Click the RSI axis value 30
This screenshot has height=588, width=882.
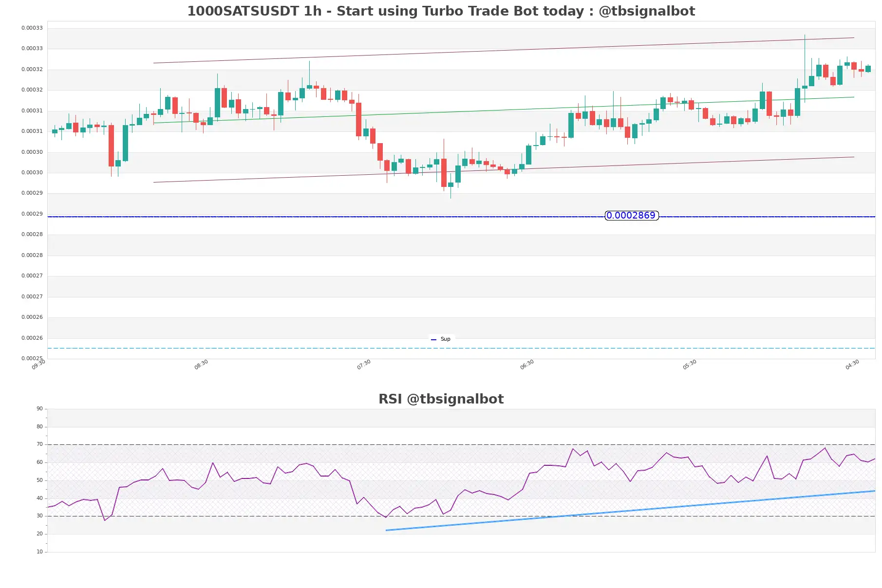point(39,516)
